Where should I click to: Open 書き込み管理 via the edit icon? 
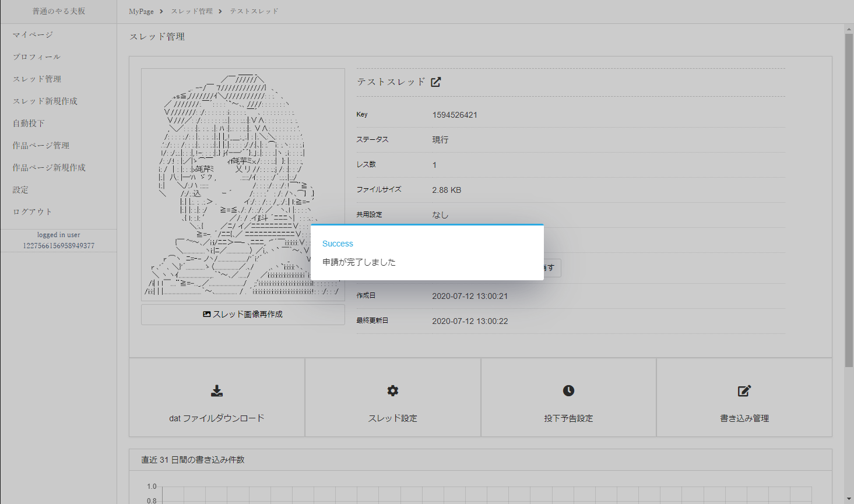click(x=744, y=391)
